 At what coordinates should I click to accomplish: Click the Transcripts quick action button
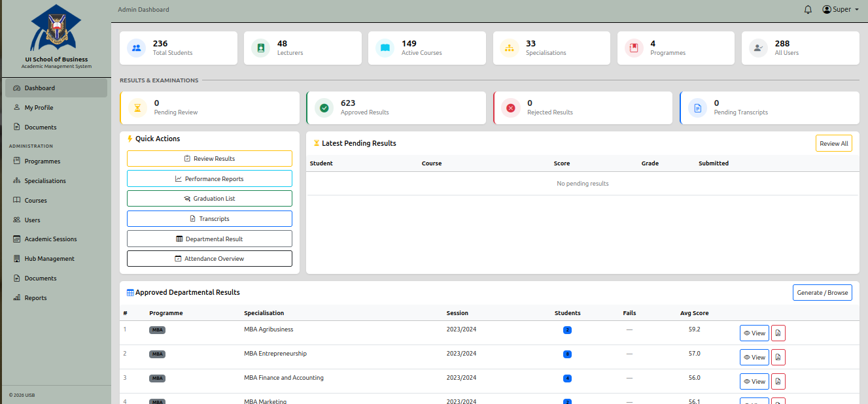pos(209,219)
